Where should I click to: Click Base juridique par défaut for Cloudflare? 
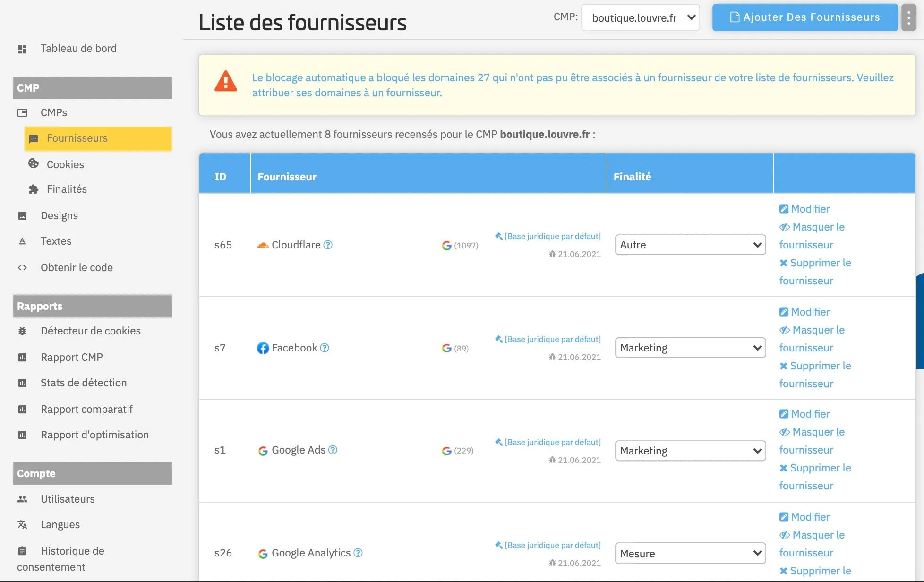coord(548,236)
